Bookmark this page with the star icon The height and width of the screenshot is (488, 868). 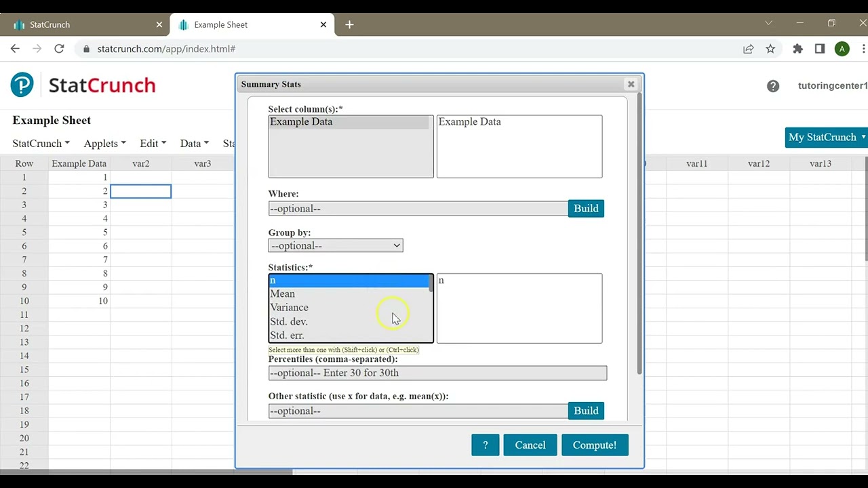pyautogui.click(x=770, y=49)
